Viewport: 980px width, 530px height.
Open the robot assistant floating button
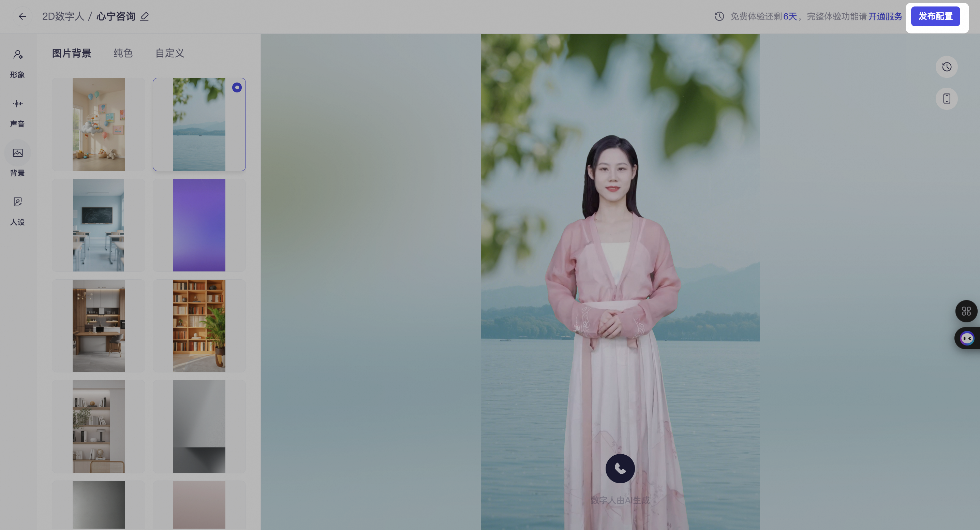(x=967, y=338)
